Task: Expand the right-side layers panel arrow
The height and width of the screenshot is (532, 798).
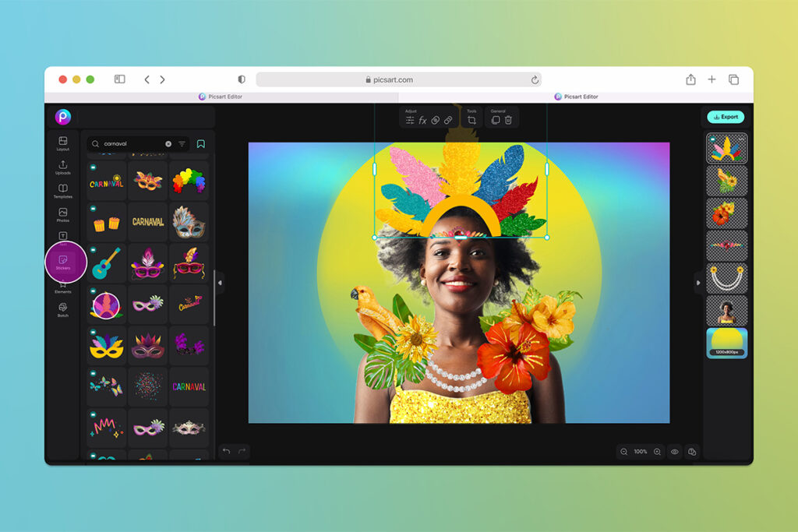Action: point(698,283)
